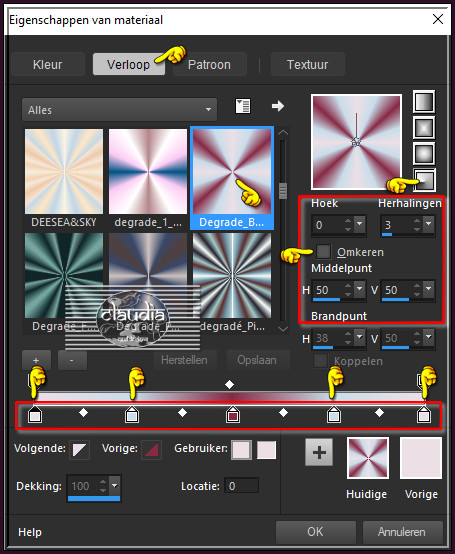
Task: Click the Hoek value field
Action: 328,225
